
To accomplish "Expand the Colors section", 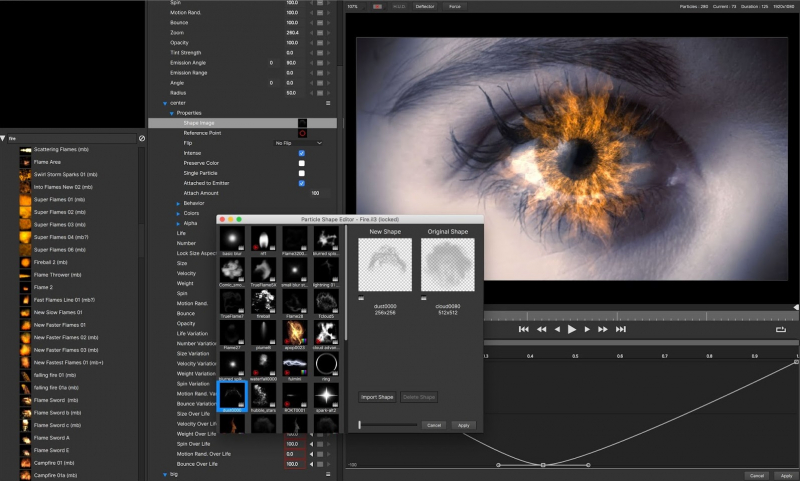I will [177, 213].
